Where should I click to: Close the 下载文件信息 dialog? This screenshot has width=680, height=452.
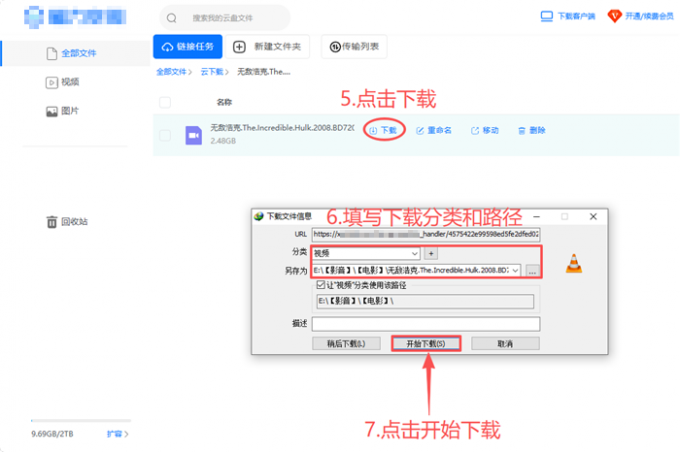[593, 216]
